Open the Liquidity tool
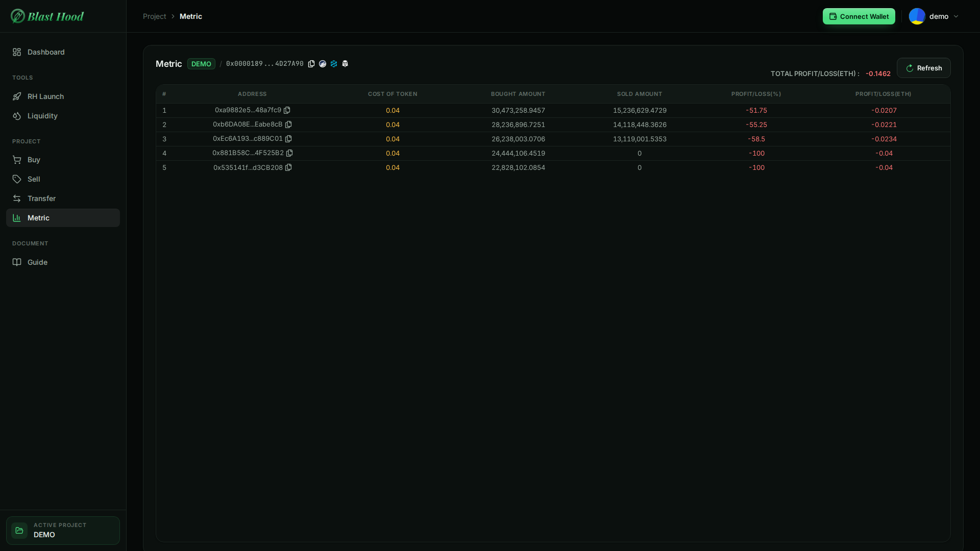Screen dimensions: 980x551 coord(63,116)
